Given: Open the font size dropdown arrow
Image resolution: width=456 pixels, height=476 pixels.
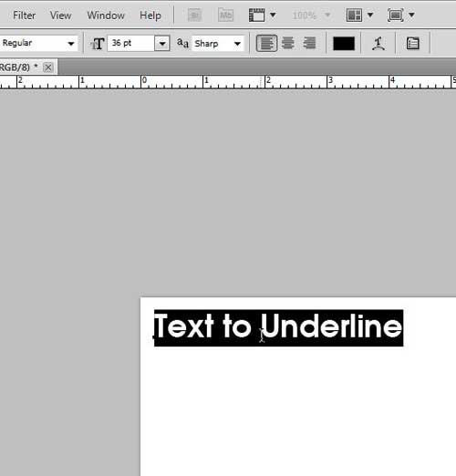Looking at the screenshot, I should coord(162,44).
